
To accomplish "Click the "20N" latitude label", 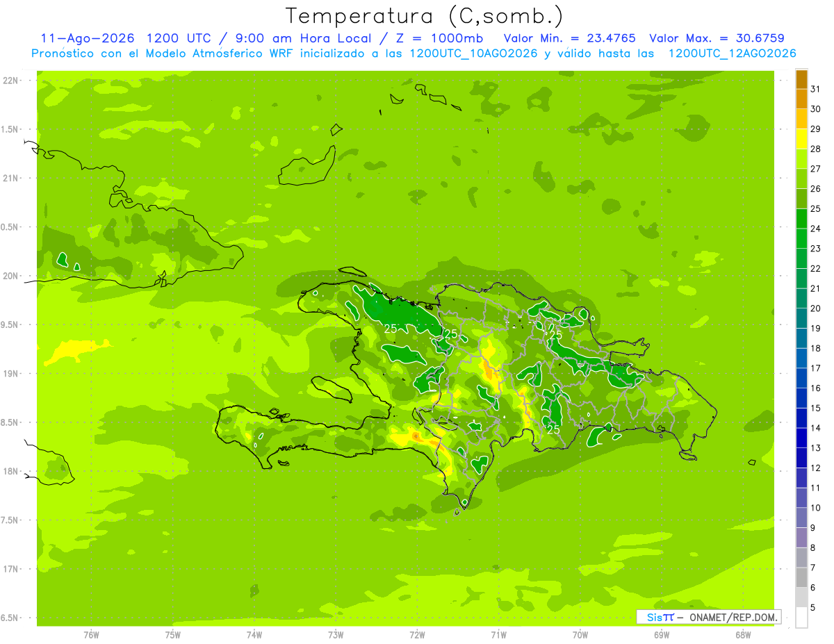I will tap(10, 276).
